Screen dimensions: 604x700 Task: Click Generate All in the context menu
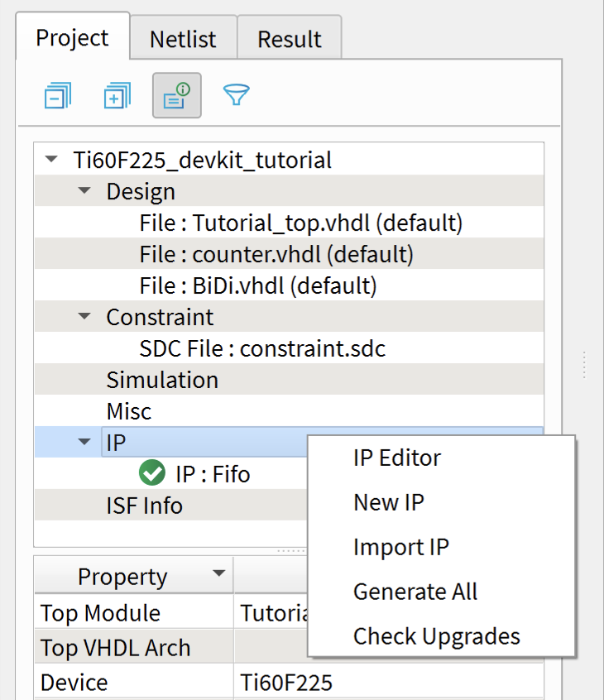pyautogui.click(x=415, y=592)
